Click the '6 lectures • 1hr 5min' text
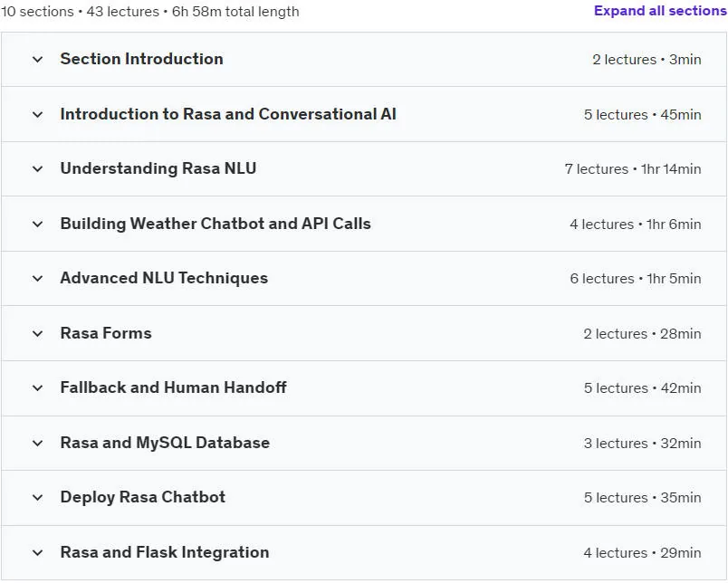728x583 pixels. [x=636, y=279]
